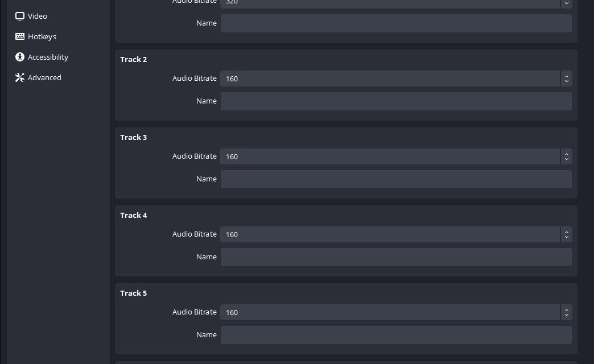Open the Video settings tab
This screenshot has width=594, height=364.
38,16
